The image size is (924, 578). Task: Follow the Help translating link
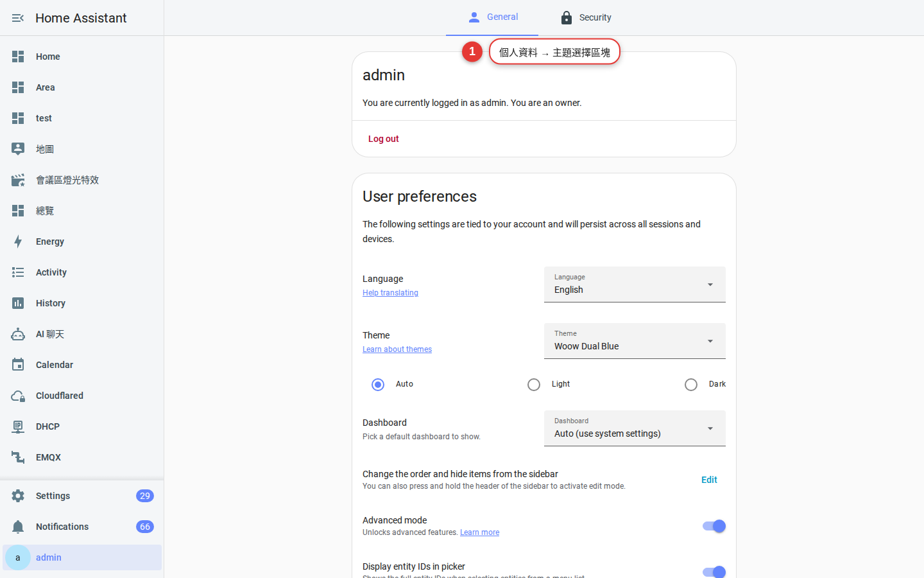pyautogui.click(x=390, y=293)
